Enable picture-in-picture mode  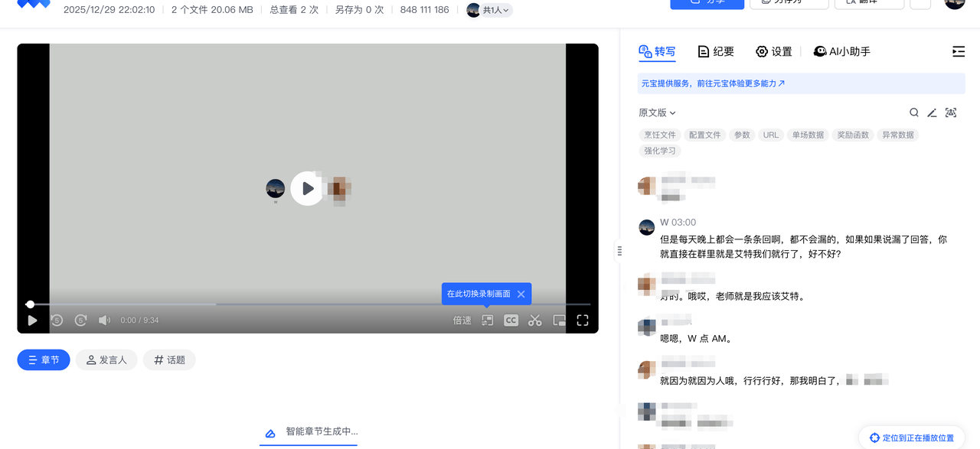click(558, 320)
